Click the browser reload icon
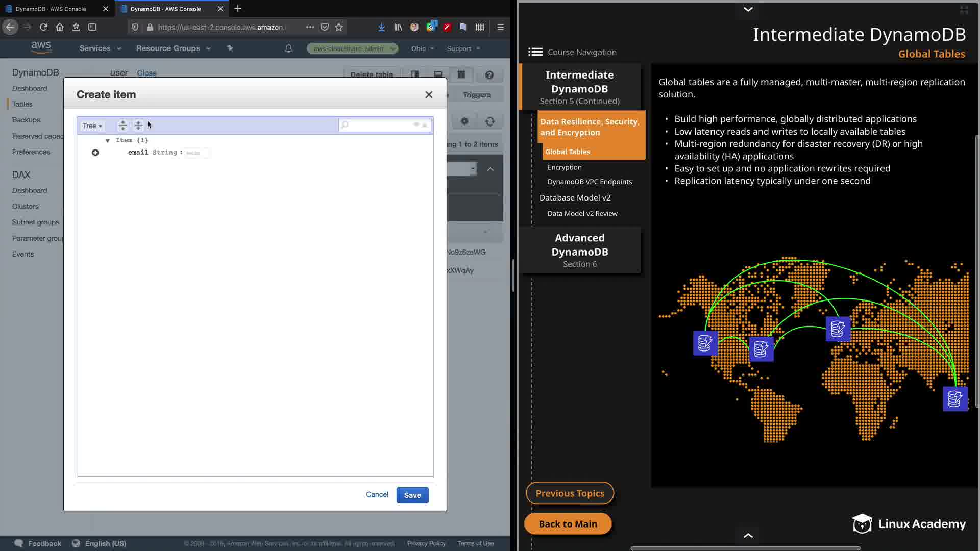This screenshot has height=551, width=980. click(43, 27)
